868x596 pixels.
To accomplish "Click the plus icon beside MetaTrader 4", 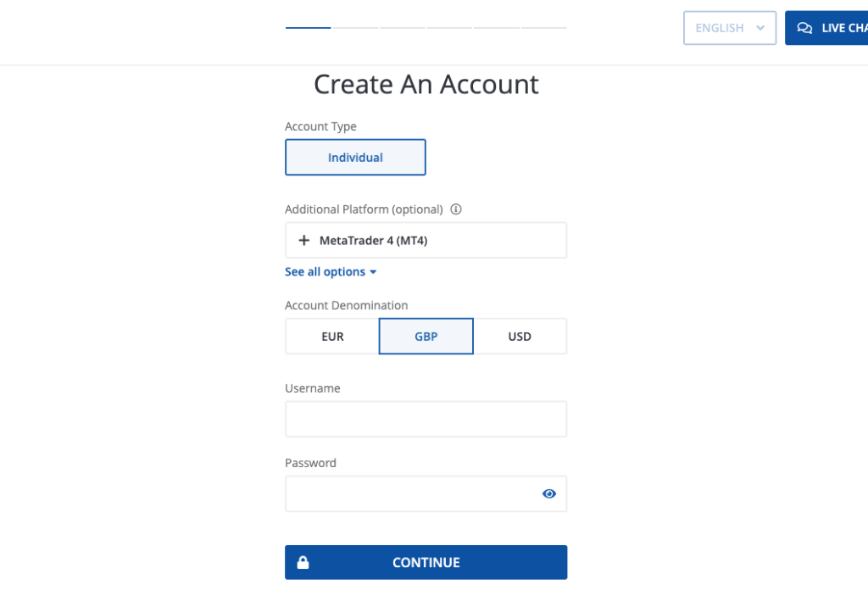I will coord(304,240).
